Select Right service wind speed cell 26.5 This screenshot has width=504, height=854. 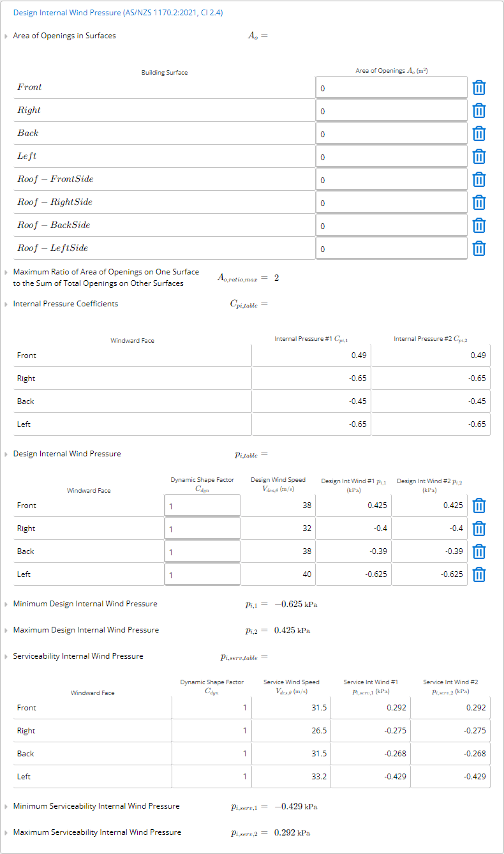coord(292,731)
